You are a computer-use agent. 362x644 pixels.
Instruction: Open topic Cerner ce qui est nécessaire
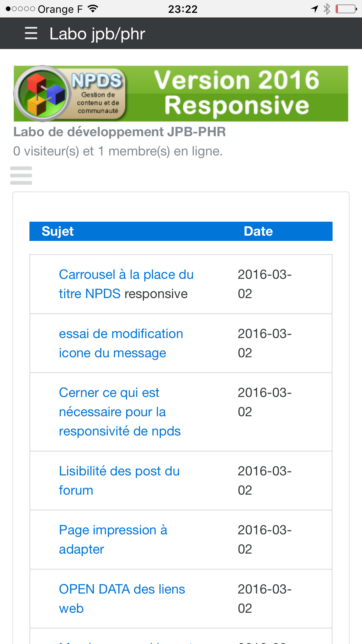pos(120,412)
